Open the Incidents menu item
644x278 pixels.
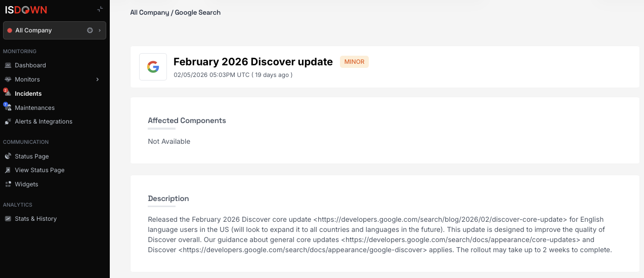click(28, 94)
